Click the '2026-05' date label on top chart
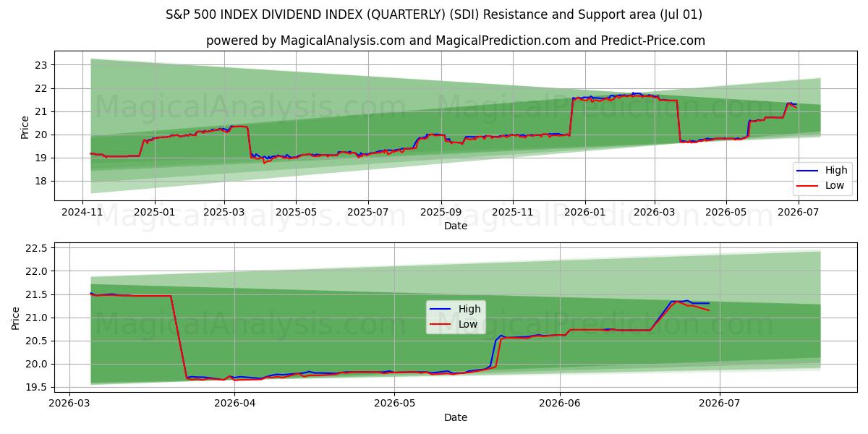The height and width of the screenshot is (434, 868). [x=726, y=213]
